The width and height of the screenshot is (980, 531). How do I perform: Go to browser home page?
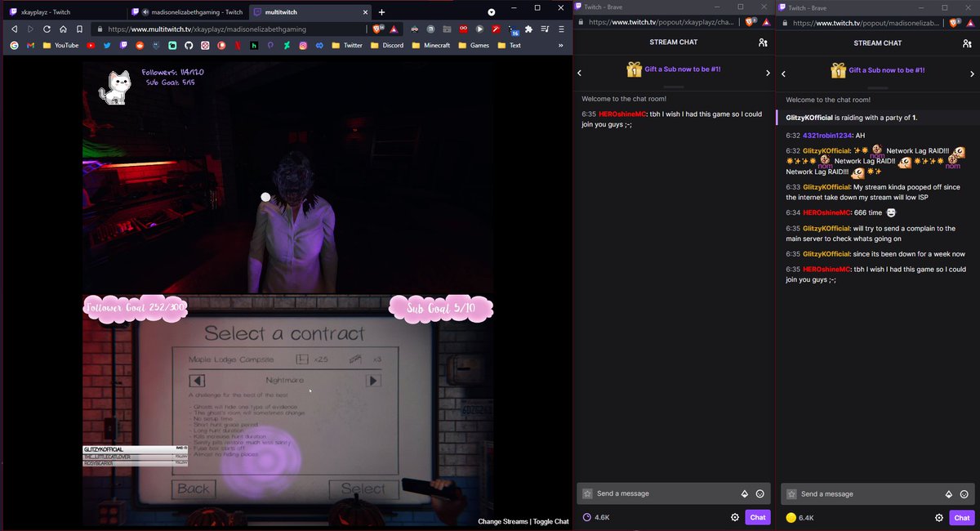63,29
